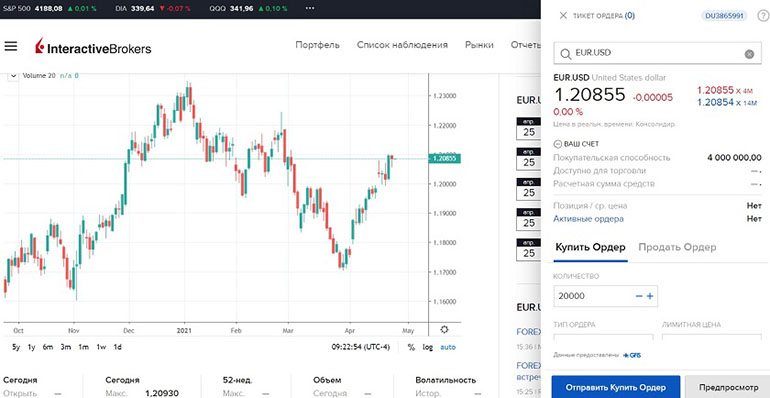Decrease order quantity with minus
770x398 pixels.
point(639,296)
